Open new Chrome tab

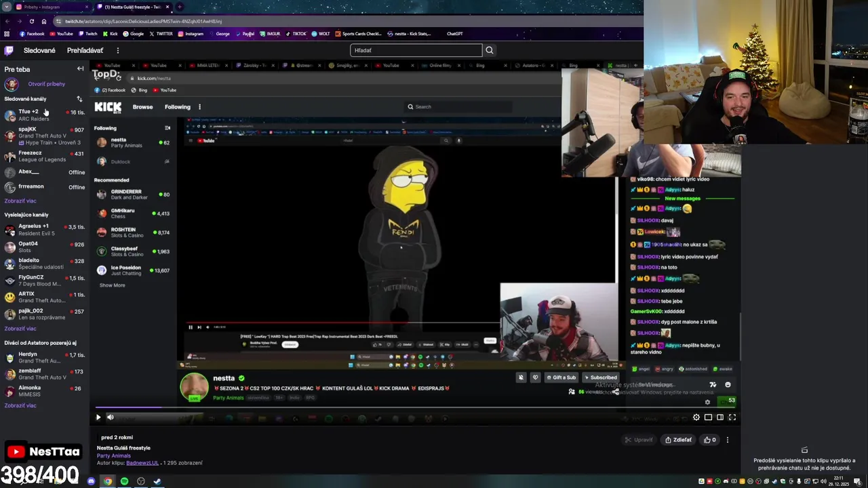pyautogui.click(x=179, y=7)
